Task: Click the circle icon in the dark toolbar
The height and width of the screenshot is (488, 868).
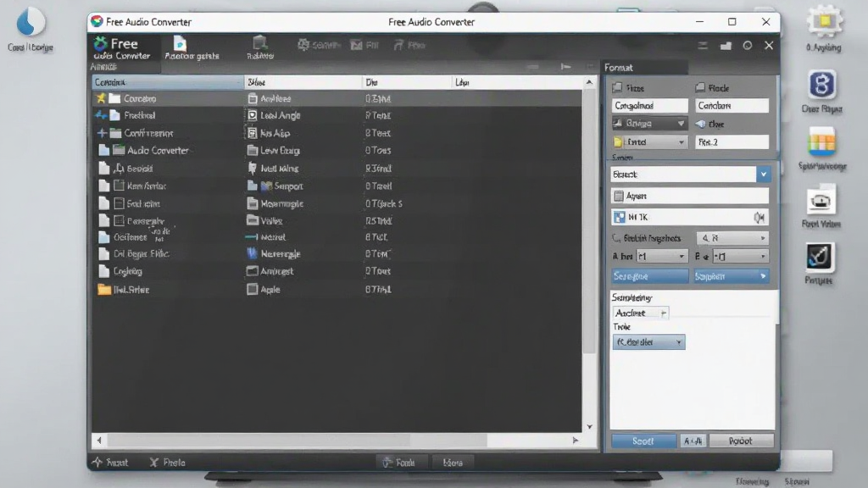Action: pyautogui.click(x=748, y=46)
